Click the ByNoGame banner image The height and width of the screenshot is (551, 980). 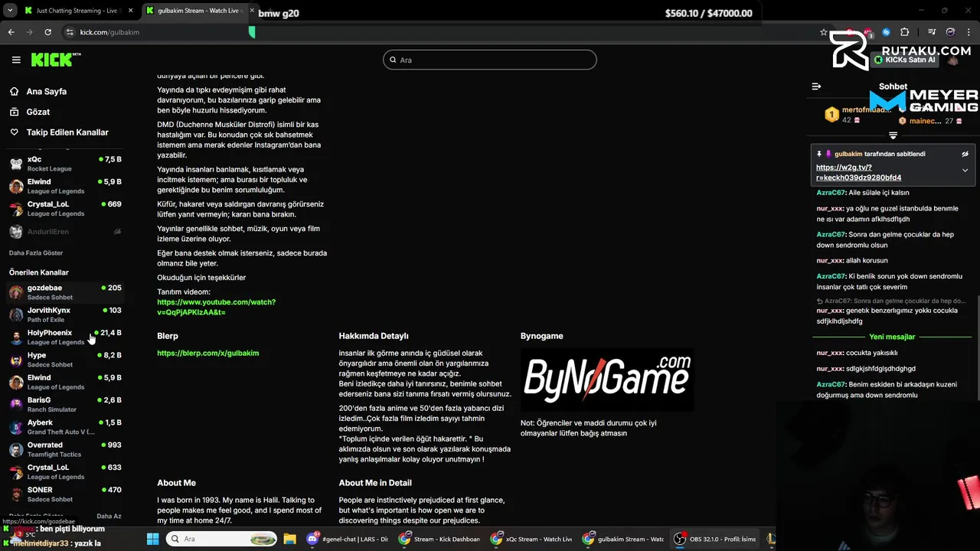coord(607,380)
